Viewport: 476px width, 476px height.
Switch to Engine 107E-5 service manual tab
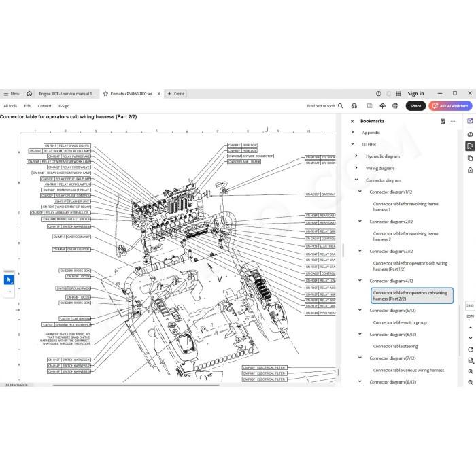coord(67,94)
